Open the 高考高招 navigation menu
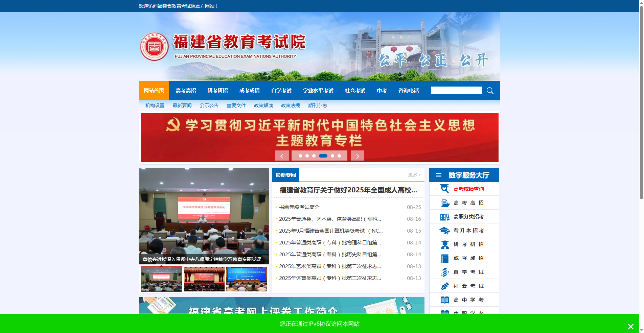Image resolution: width=644 pixels, height=333 pixels. tap(185, 90)
